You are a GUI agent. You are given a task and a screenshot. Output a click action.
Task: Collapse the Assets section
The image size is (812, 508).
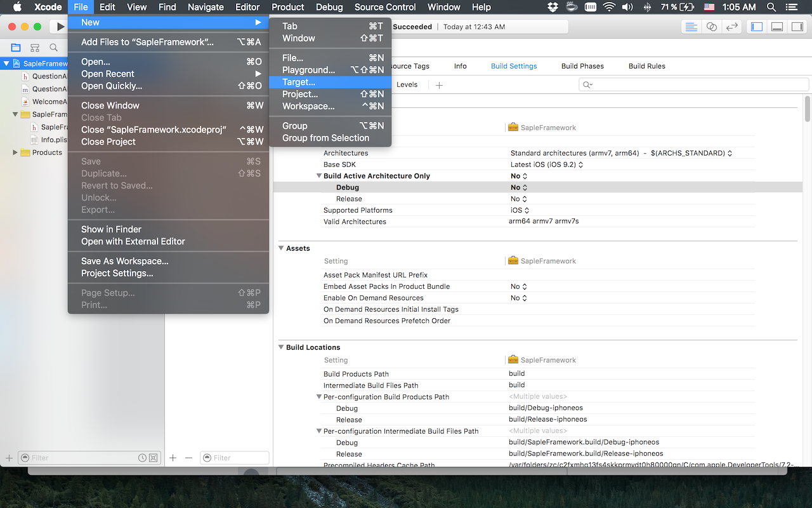(281, 248)
